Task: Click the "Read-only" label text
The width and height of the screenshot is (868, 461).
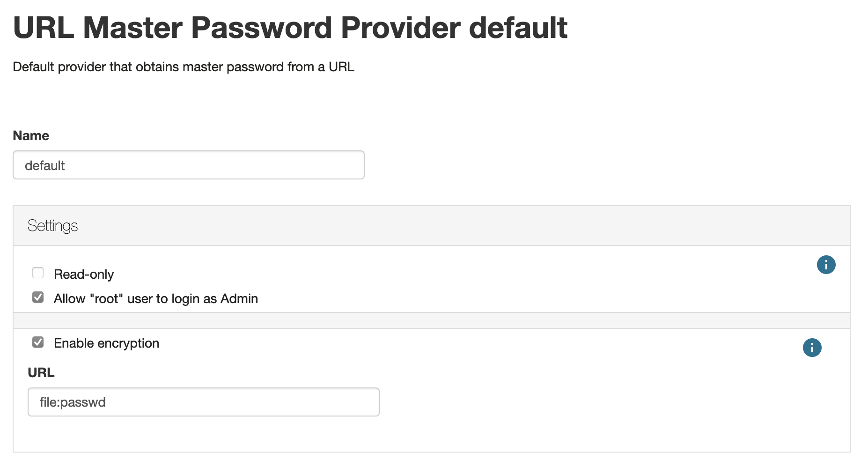Action: (x=84, y=274)
